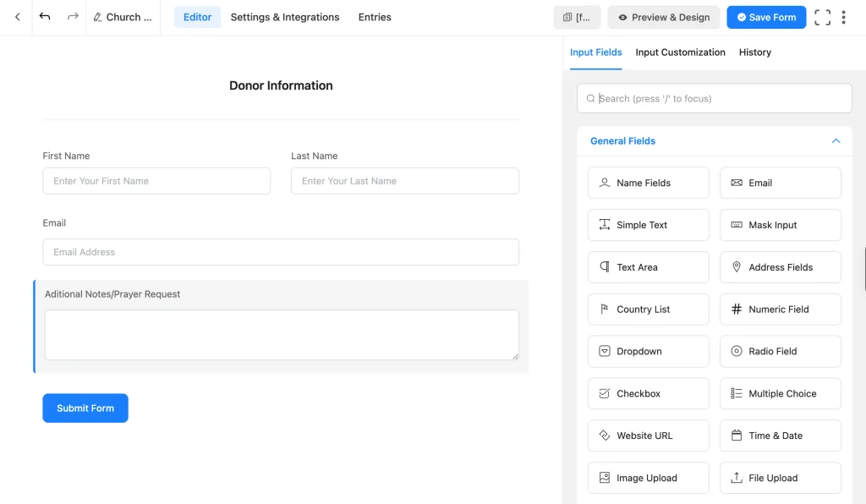Click the Prayer Request text area
Screen dimensions: 866x504
point(282,335)
